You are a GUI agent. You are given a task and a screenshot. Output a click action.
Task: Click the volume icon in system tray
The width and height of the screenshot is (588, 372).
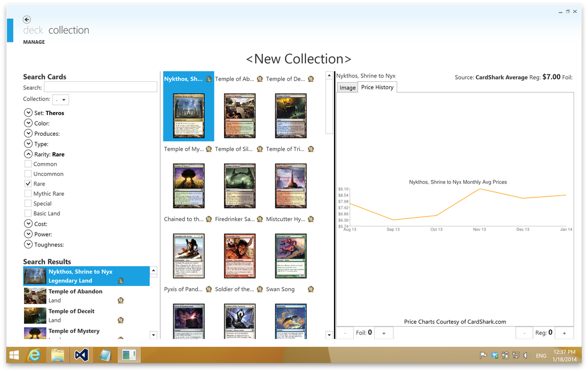point(526,355)
